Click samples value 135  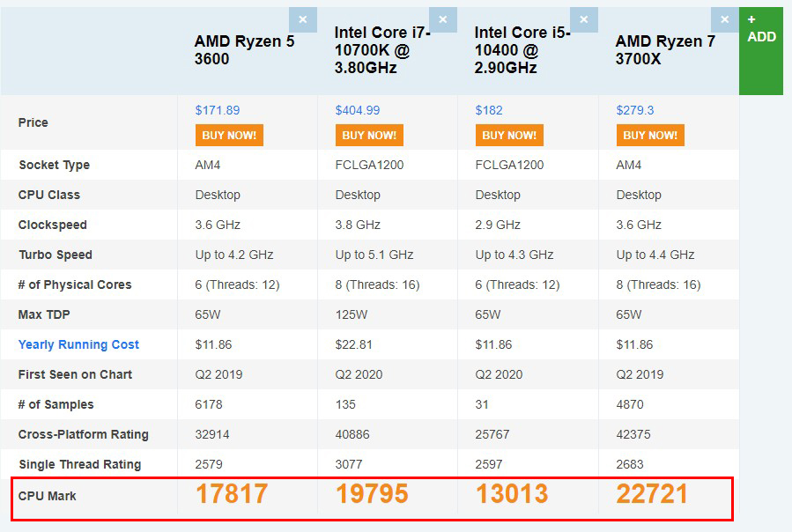[345, 404]
